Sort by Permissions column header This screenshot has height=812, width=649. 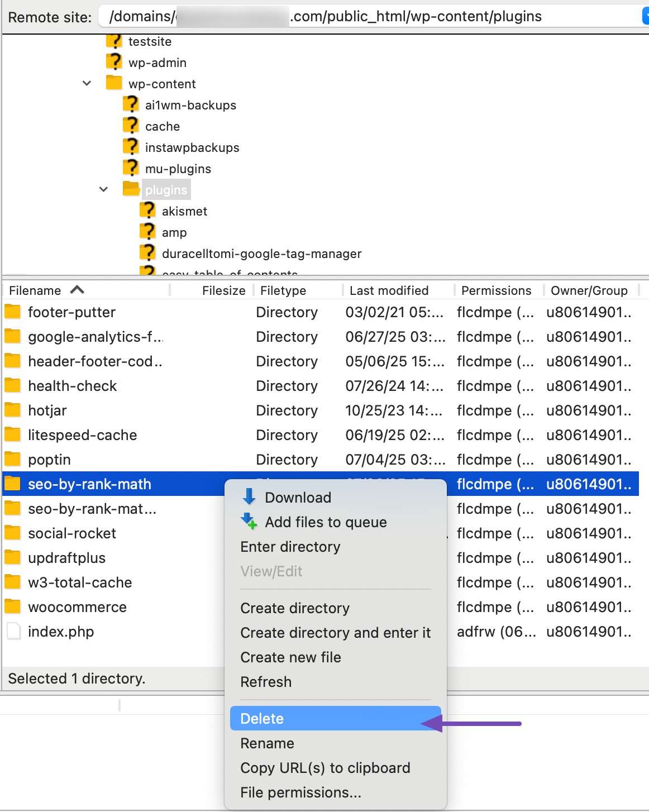[x=499, y=290]
